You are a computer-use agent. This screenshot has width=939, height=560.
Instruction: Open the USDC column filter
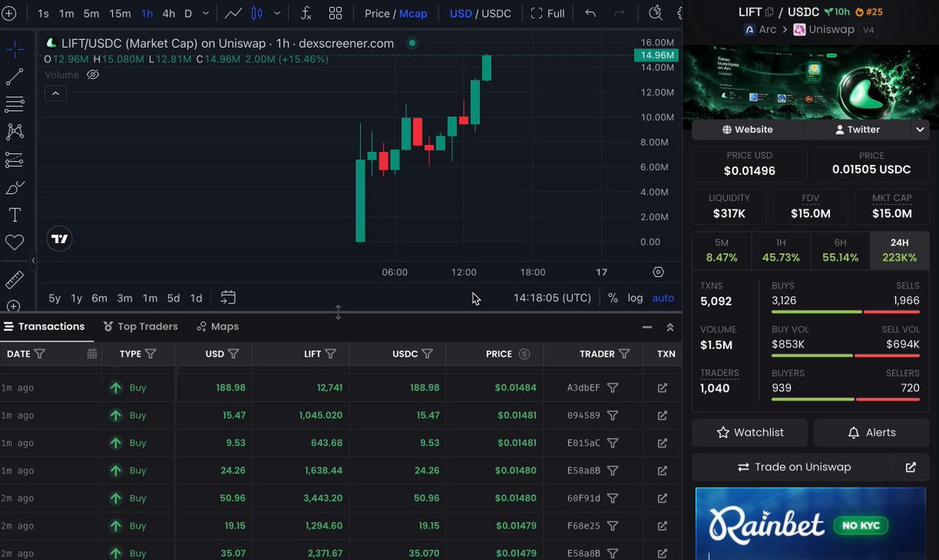point(427,354)
